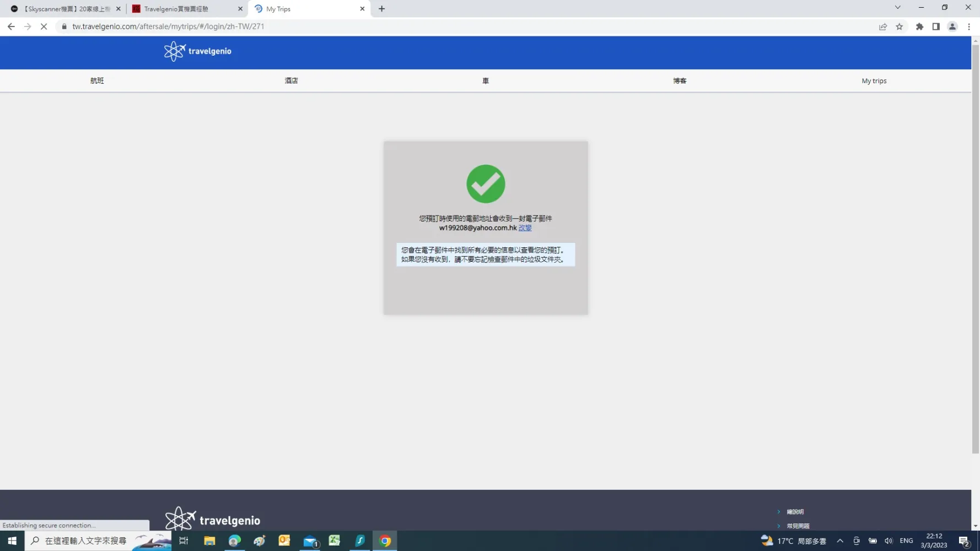Stop page loading with X button
The height and width of the screenshot is (551, 980).
pyautogui.click(x=44, y=26)
